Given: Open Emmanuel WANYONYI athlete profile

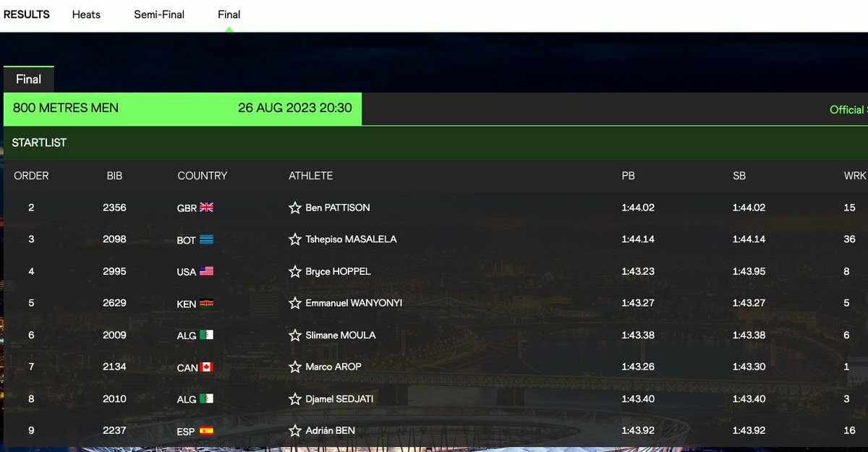Looking at the screenshot, I should tap(354, 303).
